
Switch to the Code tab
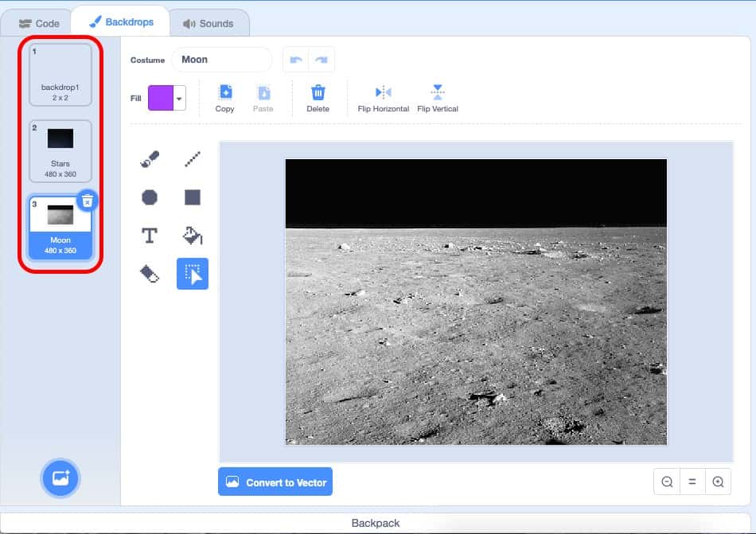39,23
